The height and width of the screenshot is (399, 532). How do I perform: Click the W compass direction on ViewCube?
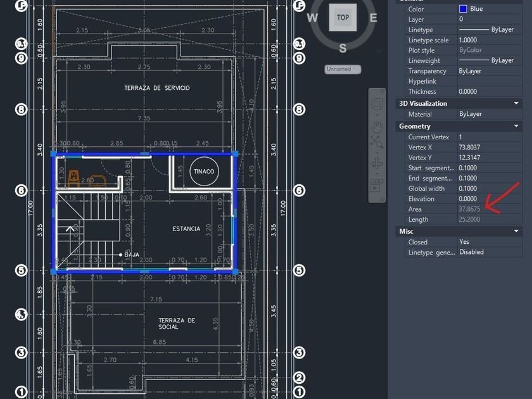point(312,18)
